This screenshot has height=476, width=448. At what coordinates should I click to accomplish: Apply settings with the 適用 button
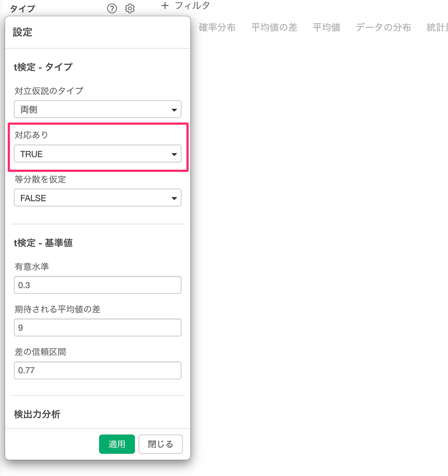pos(117,444)
